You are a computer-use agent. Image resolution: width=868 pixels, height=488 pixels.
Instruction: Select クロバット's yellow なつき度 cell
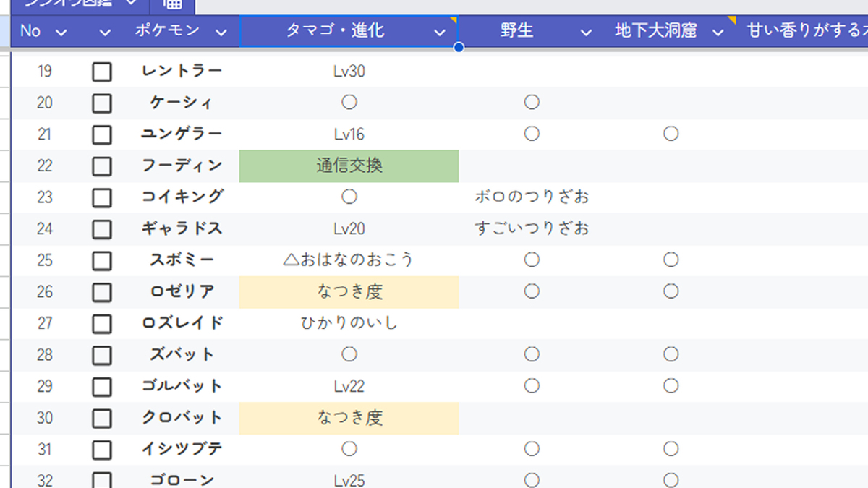click(349, 418)
